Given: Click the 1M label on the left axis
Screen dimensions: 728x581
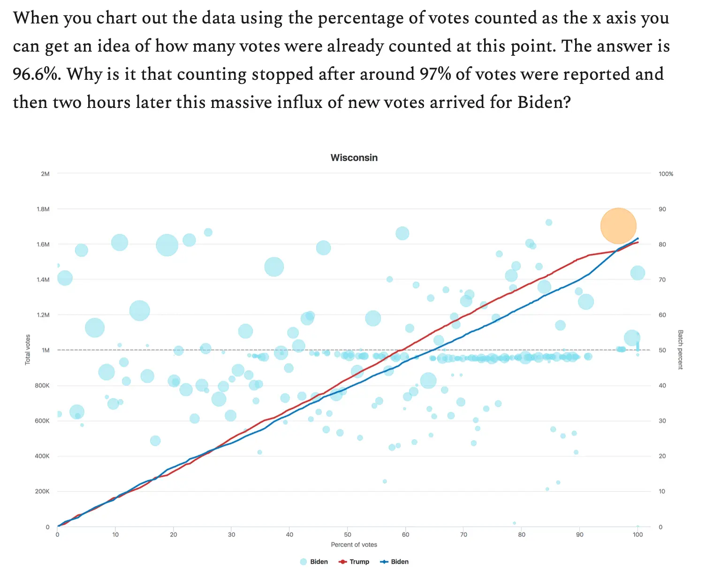Looking at the screenshot, I should click(x=45, y=350).
